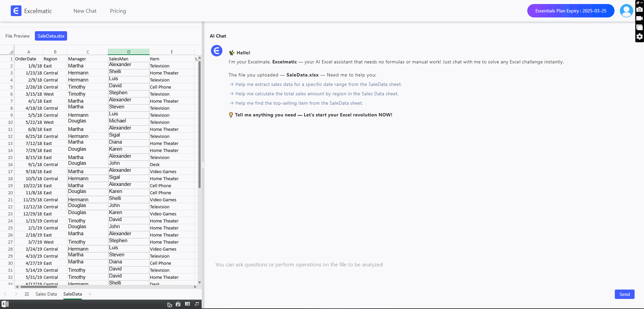Click the select-all corner of spreadsheet

point(11,52)
